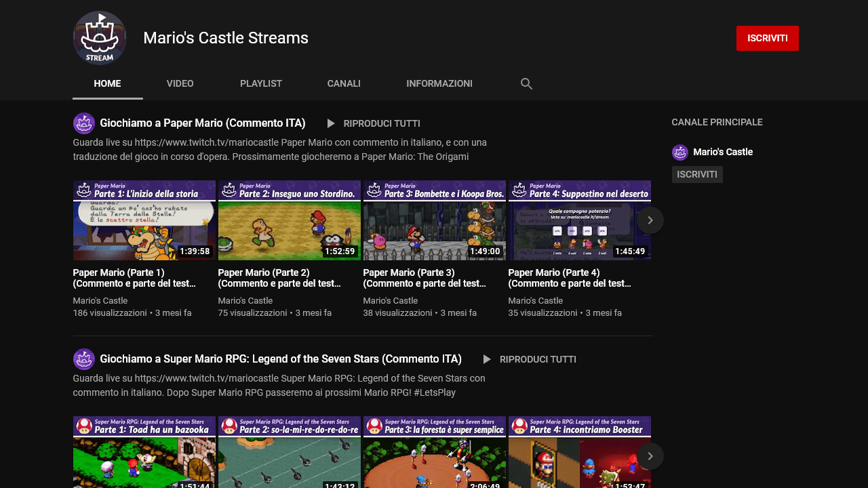Click the 35 visualizzazioni text
The image size is (868, 488).
(x=543, y=313)
